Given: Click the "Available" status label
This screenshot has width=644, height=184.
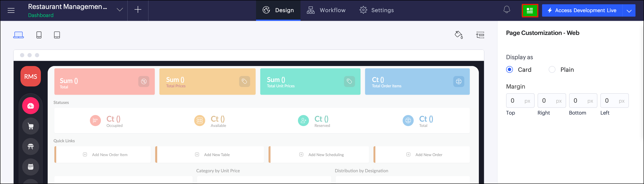Looking at the screenshot, I should point(218,125).
